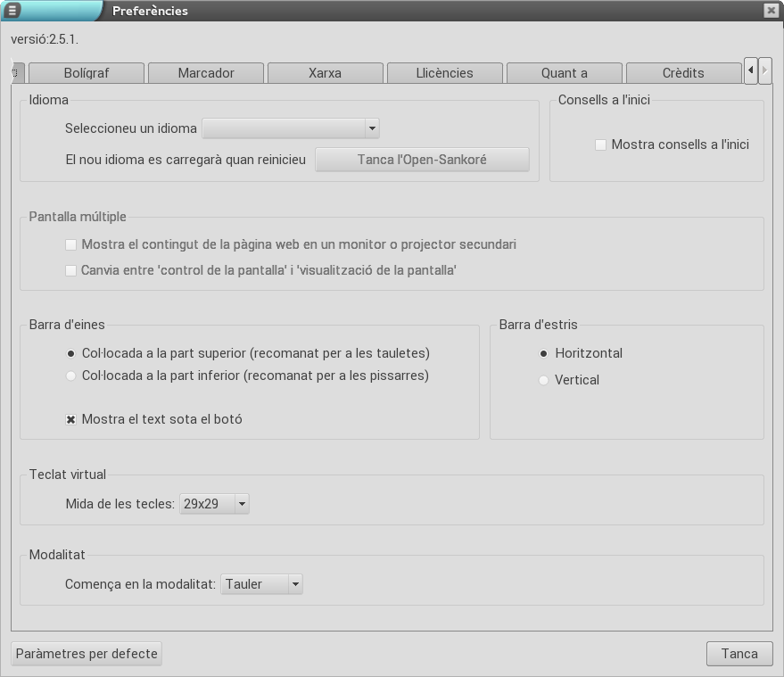Switch to the Bolígraf tab

pos(86,73)
